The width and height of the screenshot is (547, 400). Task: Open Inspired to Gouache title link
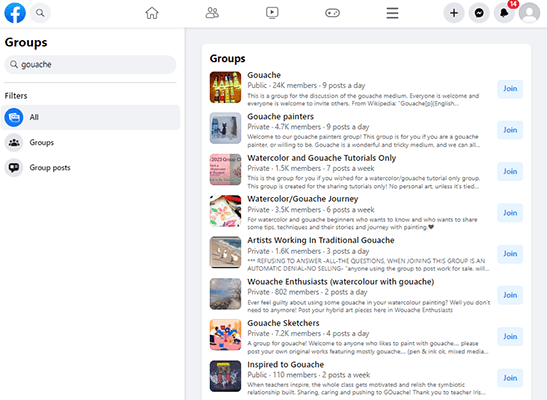coord(286,364)
